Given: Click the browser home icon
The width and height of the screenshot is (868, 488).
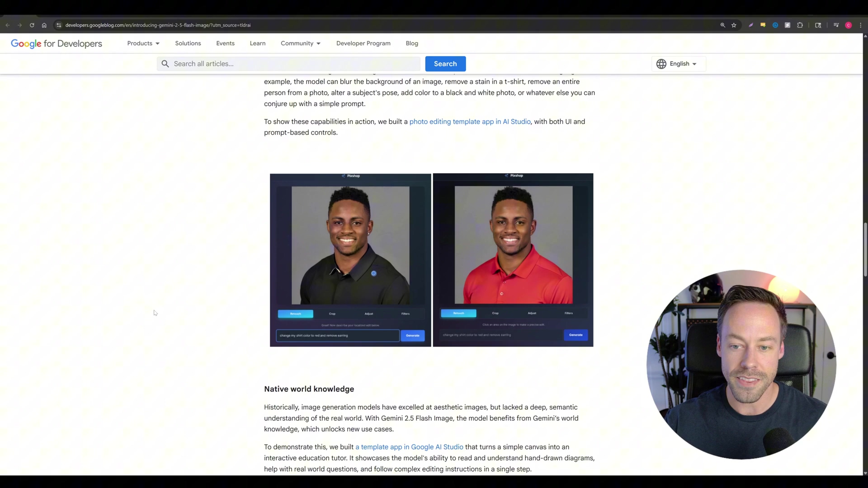Looking at the screenshot, I should click(44, 25).
